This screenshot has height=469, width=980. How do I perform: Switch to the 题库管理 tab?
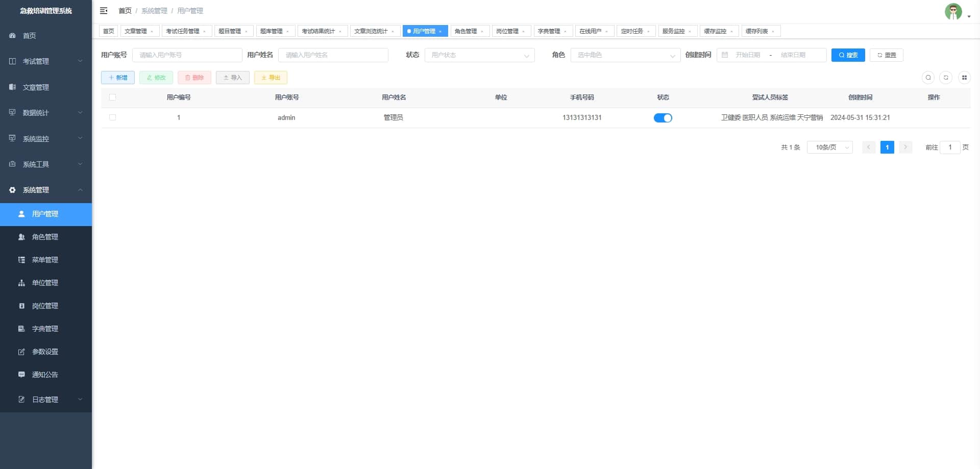275,31
